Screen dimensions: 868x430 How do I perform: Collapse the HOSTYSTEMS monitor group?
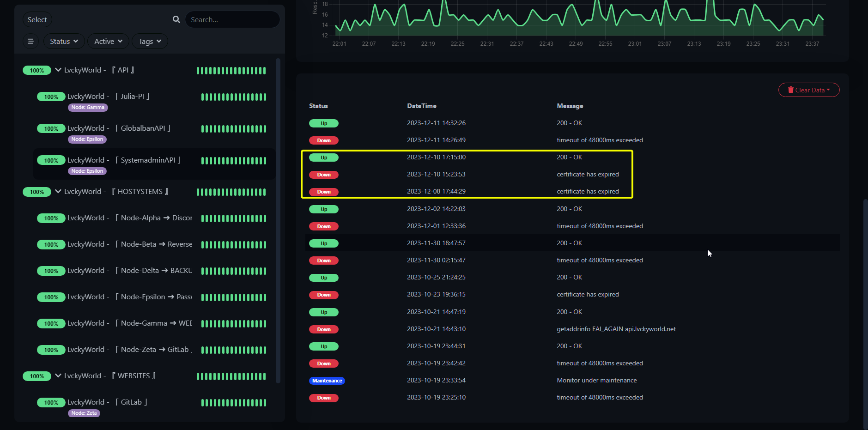coord(58,191)
